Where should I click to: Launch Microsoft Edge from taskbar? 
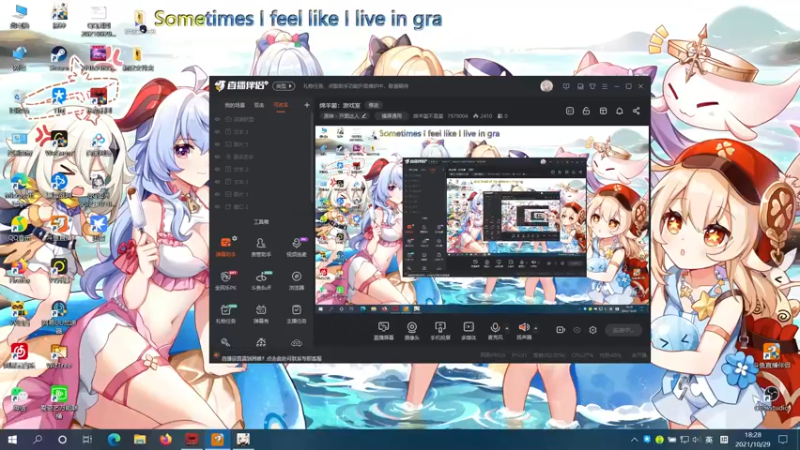(x=114, y=439)
